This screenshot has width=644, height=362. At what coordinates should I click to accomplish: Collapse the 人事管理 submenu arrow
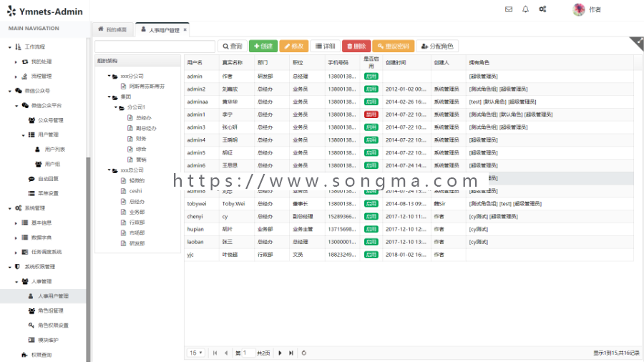16,282
